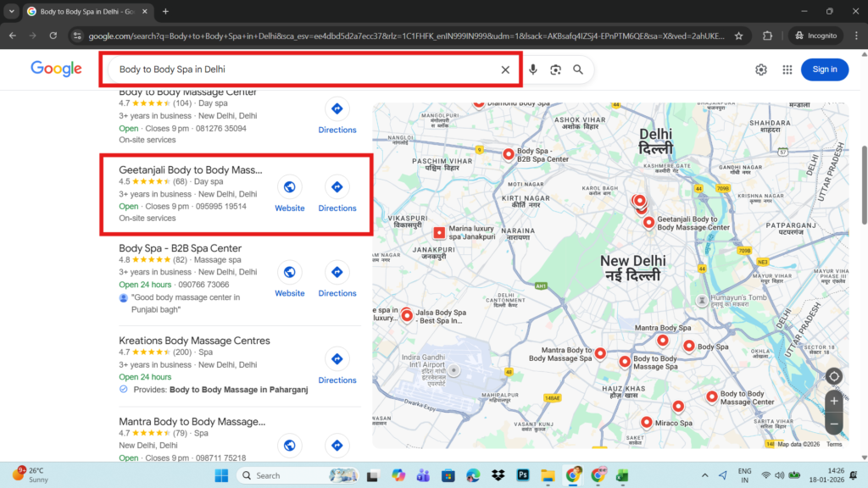Open the Quick settings gear icon
The width and height of the screenshot is (868, 488).
pyautogui.click(x=760, y=69)
